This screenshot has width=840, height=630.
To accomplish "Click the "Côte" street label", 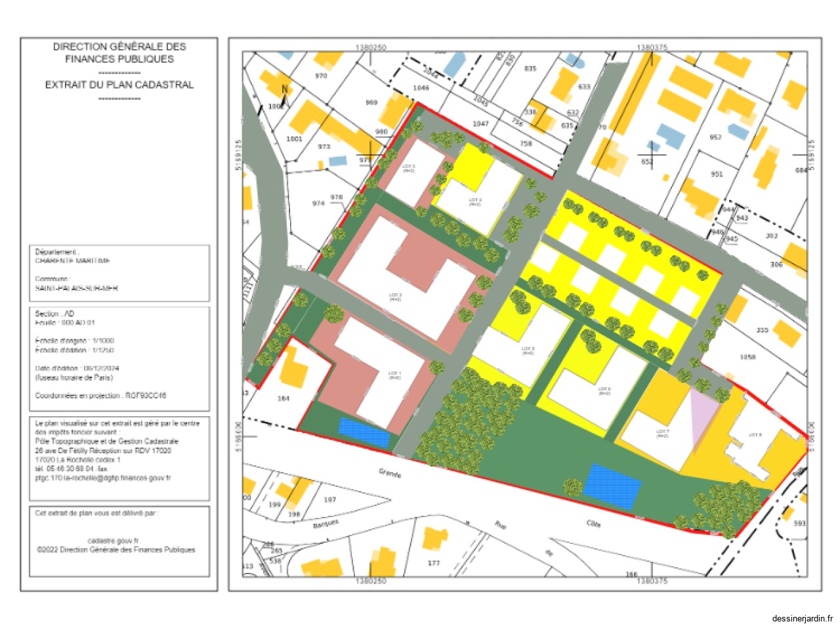I will (x=593, y=524).
